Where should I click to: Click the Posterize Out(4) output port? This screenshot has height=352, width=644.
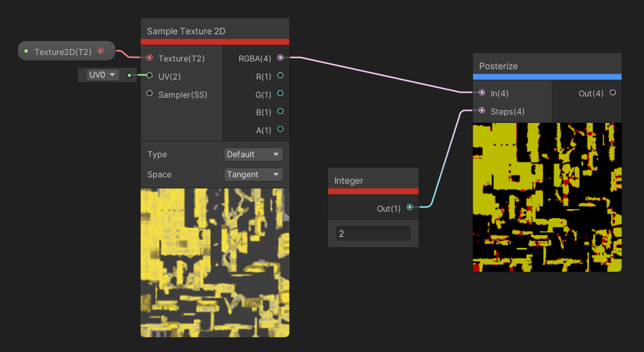(x=612, y=93)
